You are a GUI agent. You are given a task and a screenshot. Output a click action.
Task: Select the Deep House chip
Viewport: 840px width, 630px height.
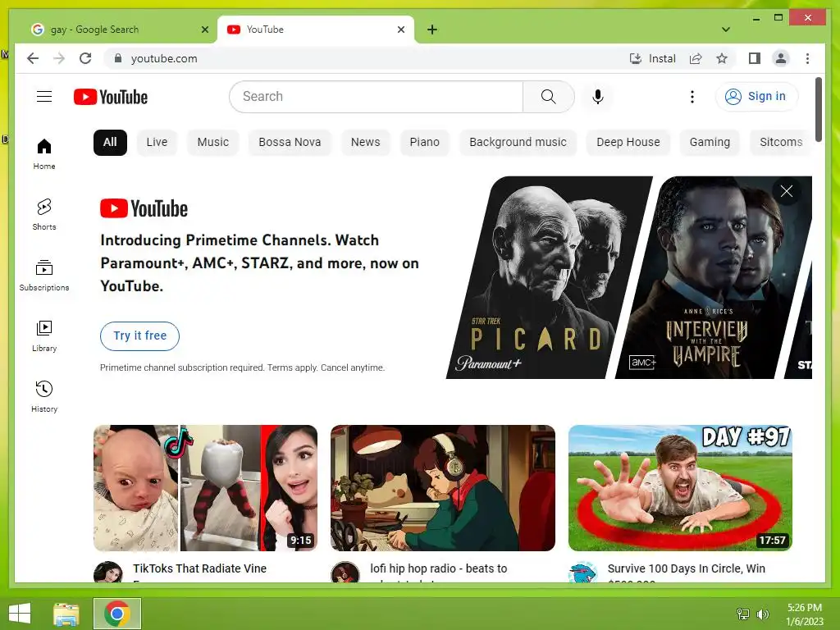(628, 142)
